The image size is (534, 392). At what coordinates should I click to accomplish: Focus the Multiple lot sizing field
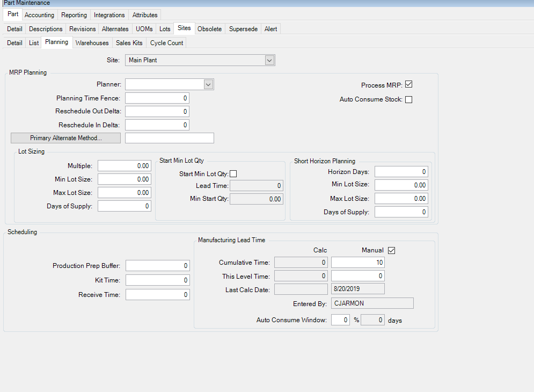[x=125, y=166]
